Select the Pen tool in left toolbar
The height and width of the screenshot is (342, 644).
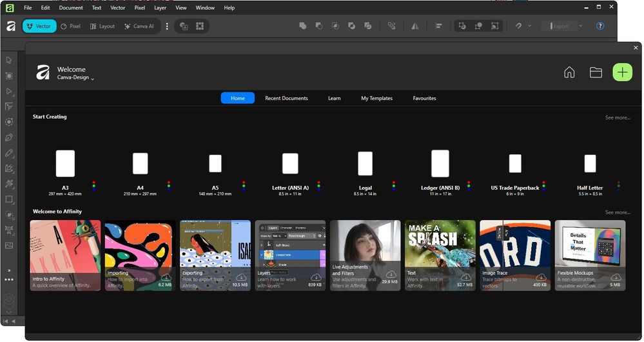[9, 137]
